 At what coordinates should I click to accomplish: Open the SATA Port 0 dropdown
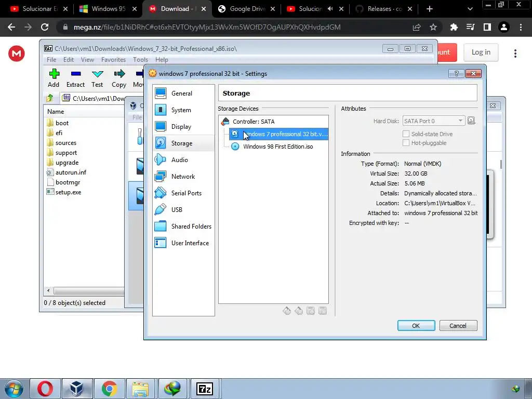(433, 121)
